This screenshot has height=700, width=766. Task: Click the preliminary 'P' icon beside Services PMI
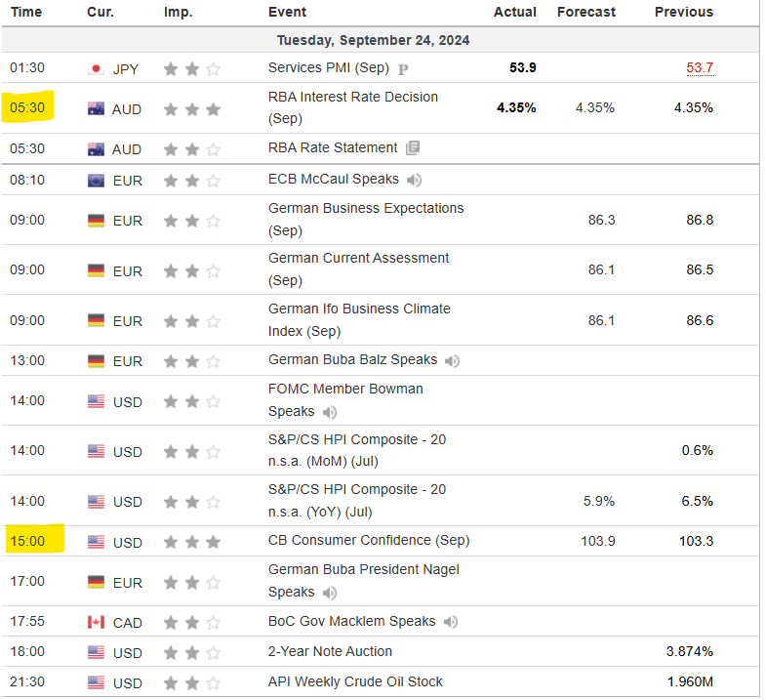tap(403, 68)
